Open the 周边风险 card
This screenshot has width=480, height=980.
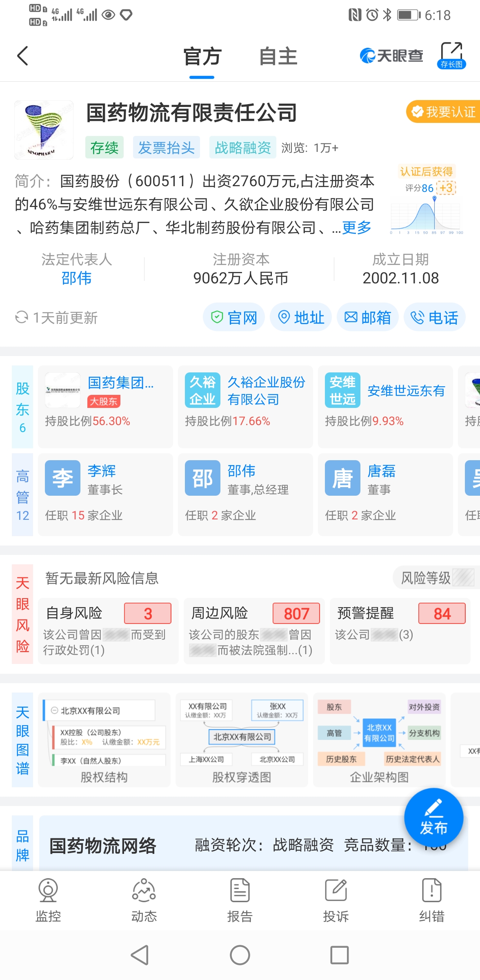tap(254, 631)
